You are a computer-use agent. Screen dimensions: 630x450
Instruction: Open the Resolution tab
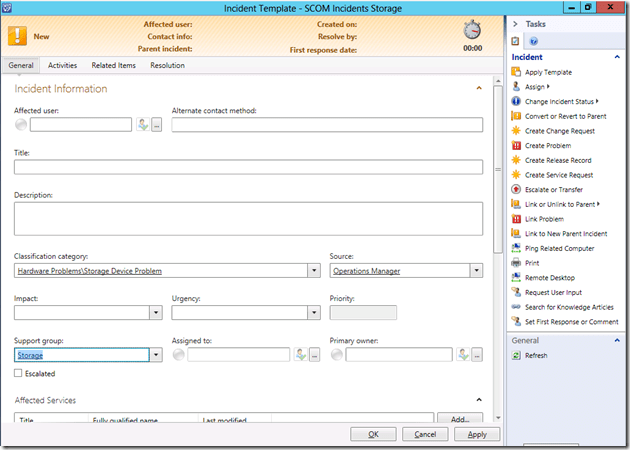coord(167,66)
